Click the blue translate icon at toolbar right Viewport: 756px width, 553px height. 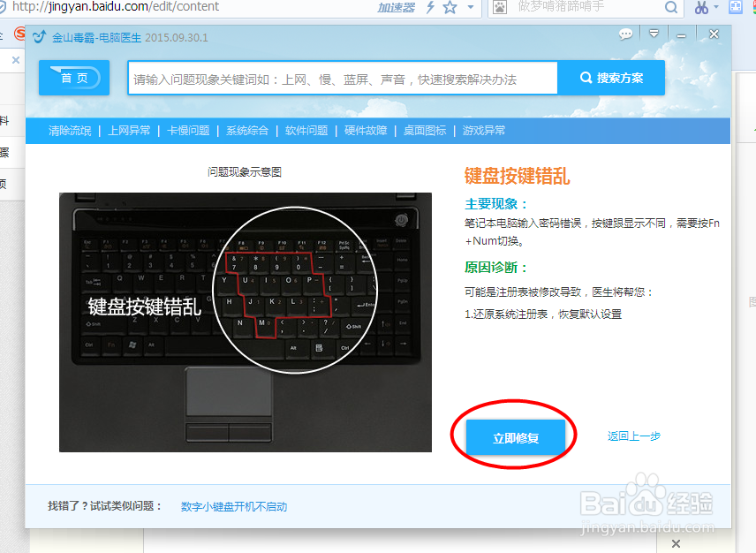(736, 7)
